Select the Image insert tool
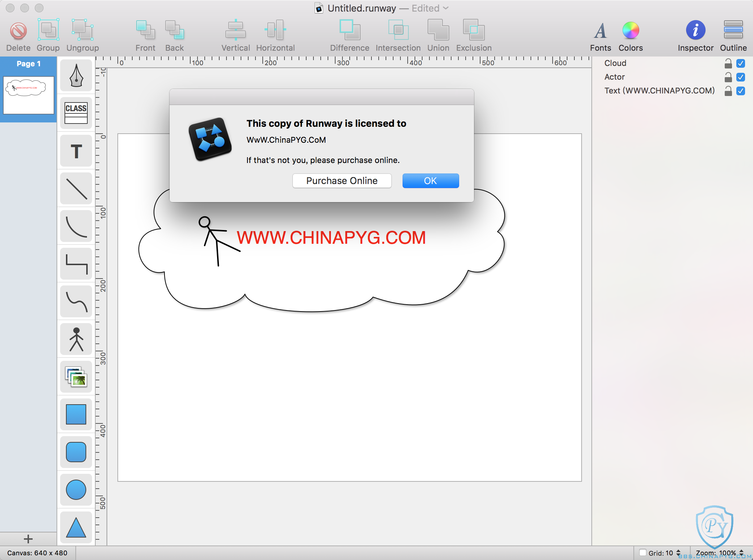753x560 pixels. pos(76,377)
